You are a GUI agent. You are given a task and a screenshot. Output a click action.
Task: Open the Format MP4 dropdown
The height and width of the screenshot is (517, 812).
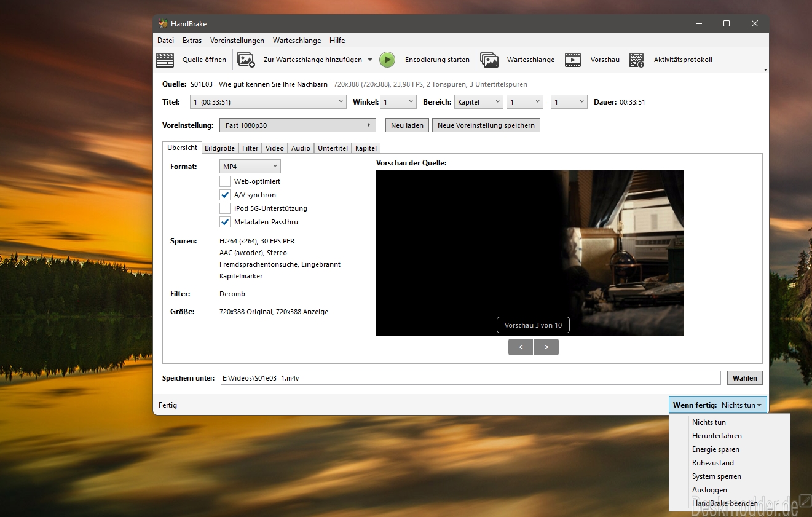click(x=250, y=167)
